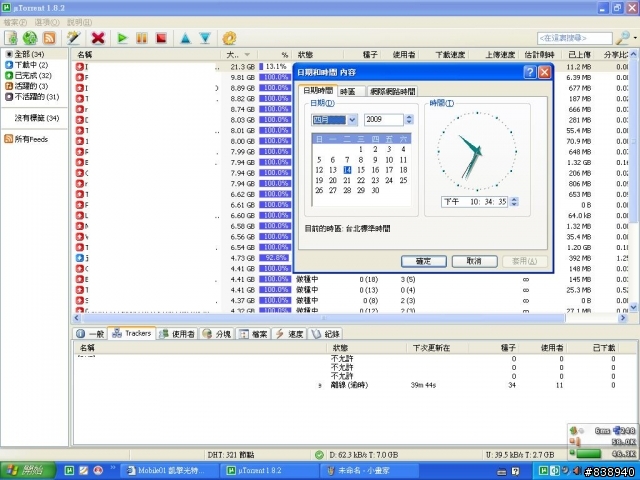Select 已完成 (32) category in sidebar
The image size is (640, 480).
33,75
